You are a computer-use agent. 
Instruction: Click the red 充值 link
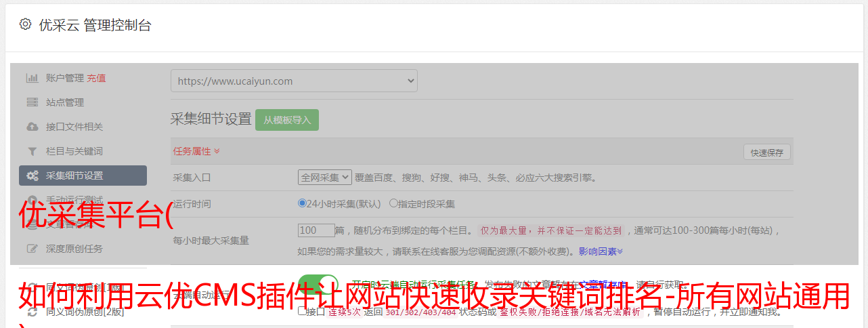pos(96,78)
